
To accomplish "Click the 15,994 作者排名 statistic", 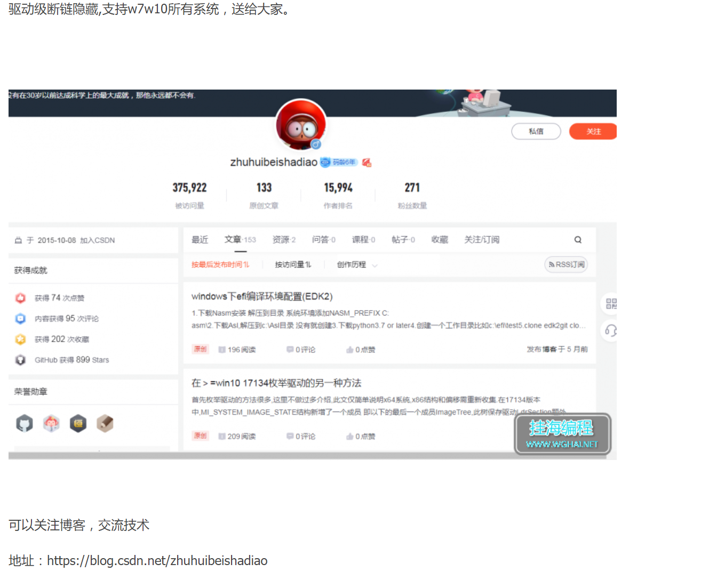I will click(338, 195).
